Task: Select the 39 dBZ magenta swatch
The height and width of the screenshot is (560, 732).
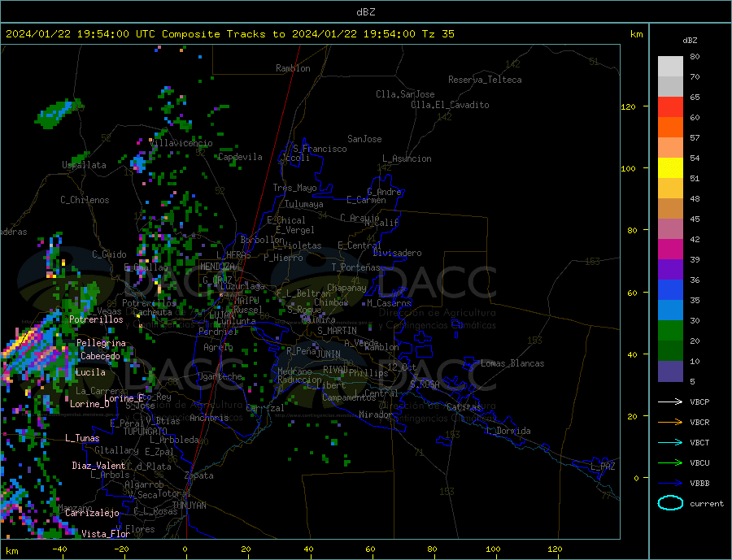Action: [670, 250]
